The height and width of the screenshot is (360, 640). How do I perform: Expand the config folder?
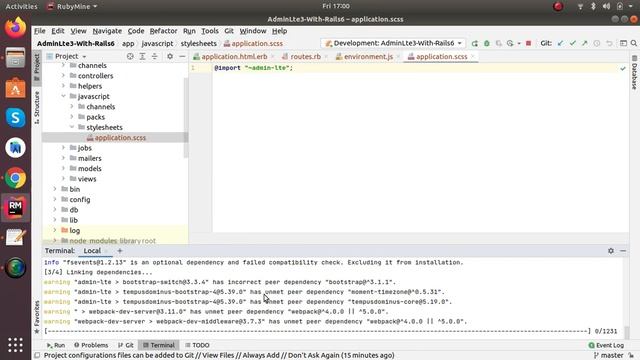[x=55, y=200]
